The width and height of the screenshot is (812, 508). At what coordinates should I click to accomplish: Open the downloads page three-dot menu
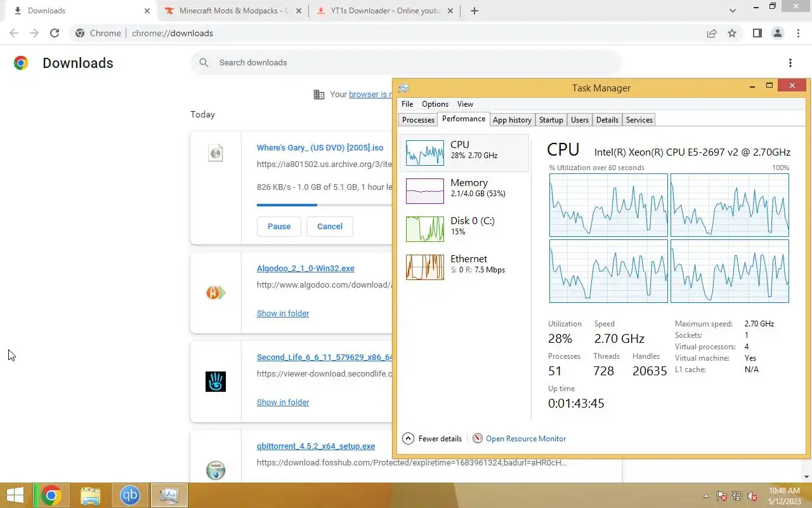pyautogui.click(x=790, y=63)
